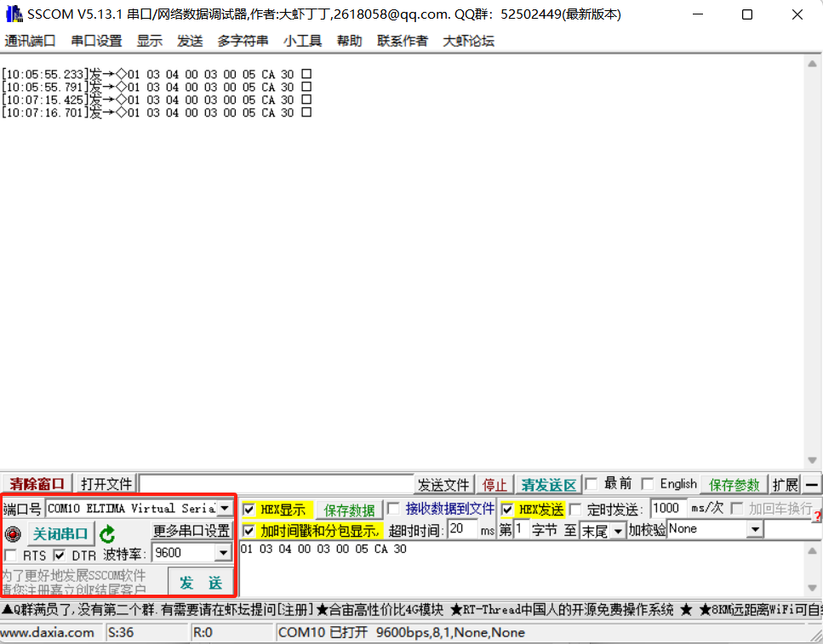The image size is (823, 644).
Task: Toggle the HEX显示 checkbox
Action: 249,510
